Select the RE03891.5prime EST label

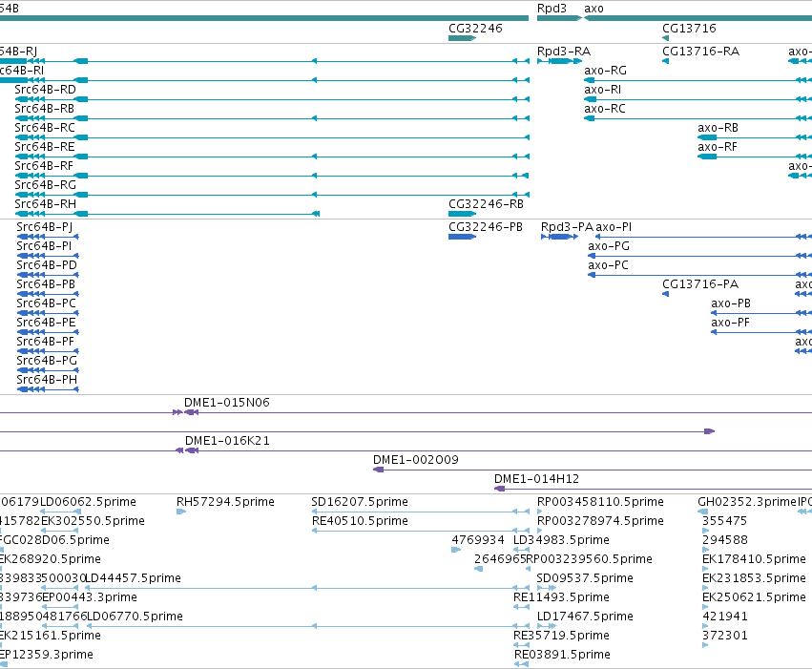[562, 656]
